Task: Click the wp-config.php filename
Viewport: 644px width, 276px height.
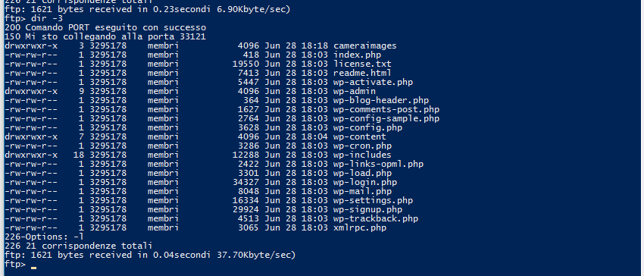Action: 367,127
